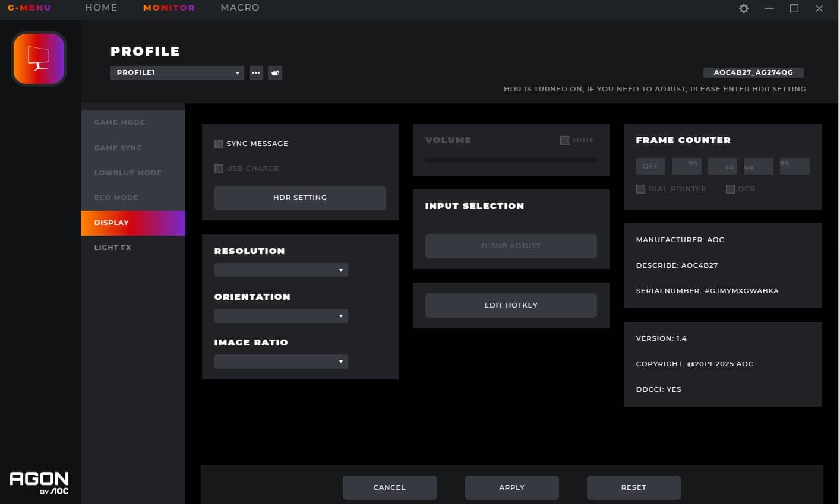
Task: Open settings gear icon in title bar
Action: tap(744, 8)
